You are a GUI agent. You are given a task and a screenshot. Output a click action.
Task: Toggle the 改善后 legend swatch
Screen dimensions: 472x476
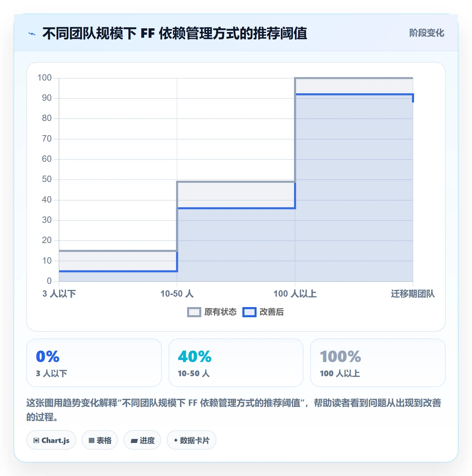tap(249, 312)
